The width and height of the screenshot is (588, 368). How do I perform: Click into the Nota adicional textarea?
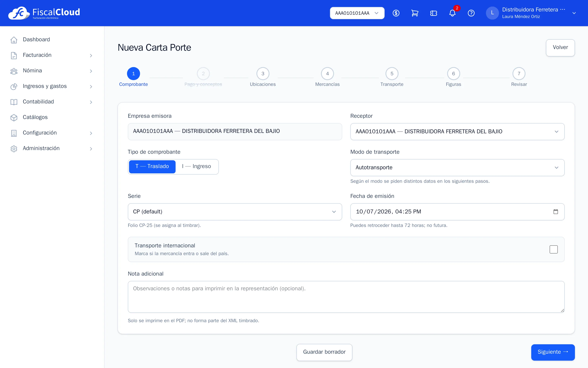tap(346, 297)
